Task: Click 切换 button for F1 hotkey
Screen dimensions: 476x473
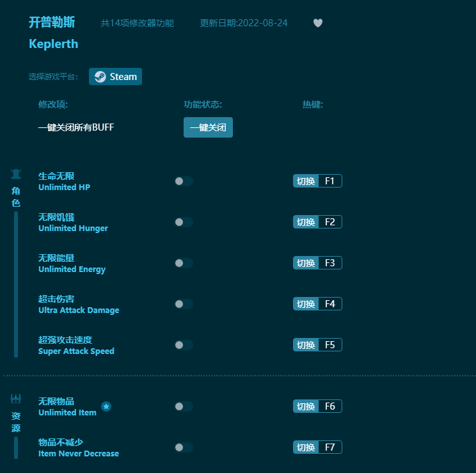Action: coord(306,181)
